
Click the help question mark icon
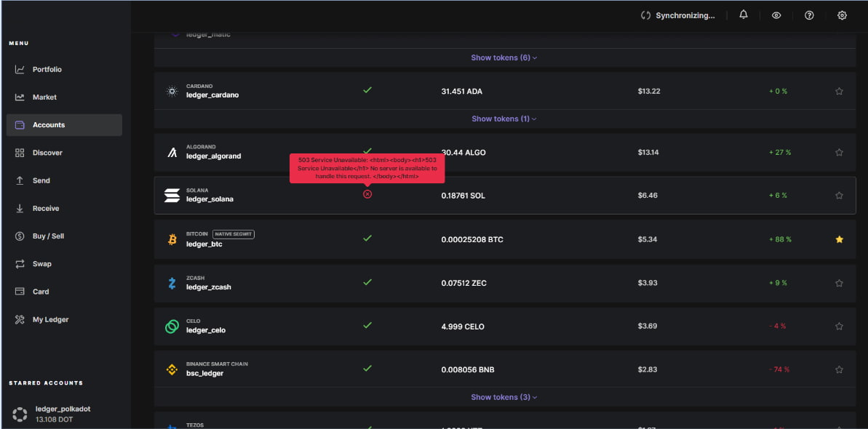(809, 15)
